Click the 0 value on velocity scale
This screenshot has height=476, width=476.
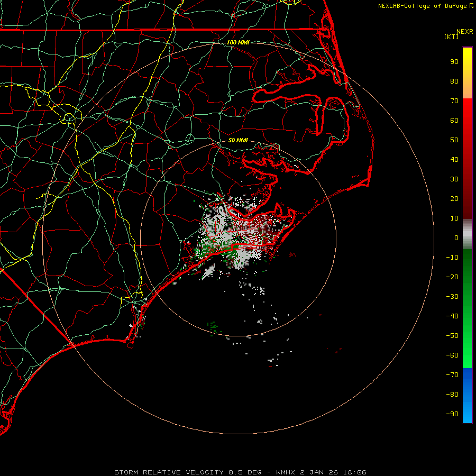[x=456, y=238]
